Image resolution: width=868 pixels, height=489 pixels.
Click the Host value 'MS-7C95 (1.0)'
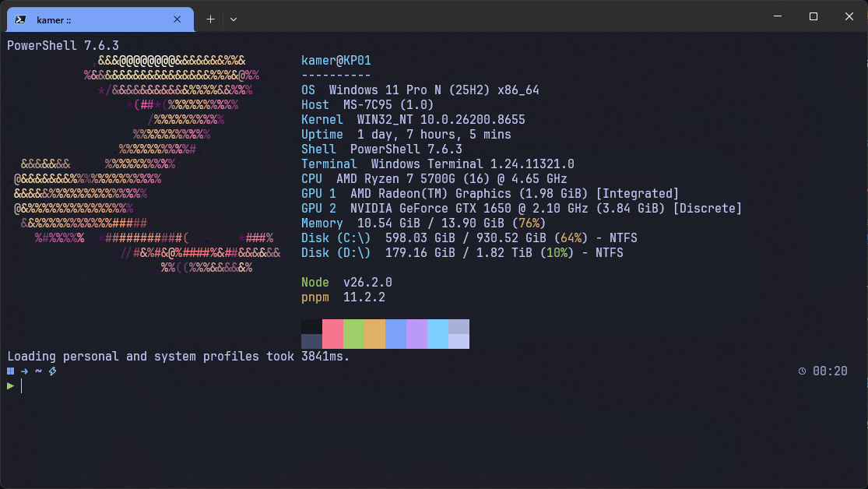coord(388,104)
